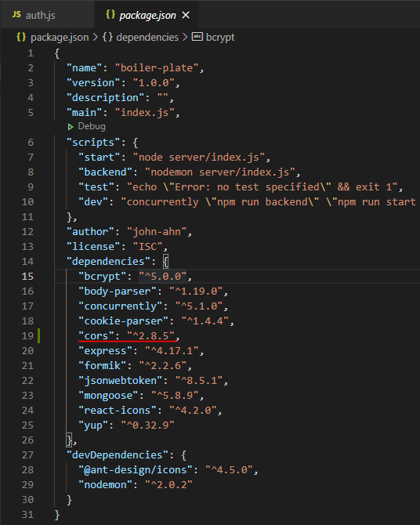The height and width of the screenshot is (525, 420).
Task: Click the "description" key
Action: tap(105, 97)
